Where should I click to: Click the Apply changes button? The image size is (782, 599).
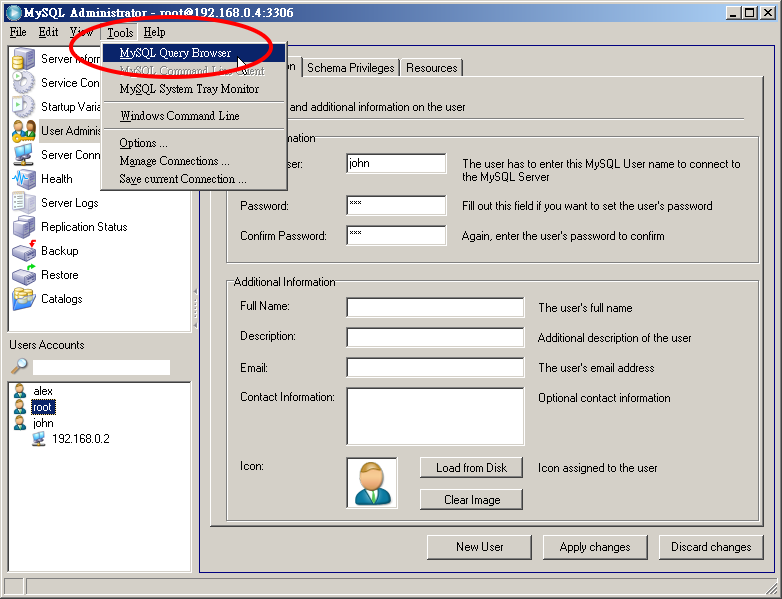[595, 547]
